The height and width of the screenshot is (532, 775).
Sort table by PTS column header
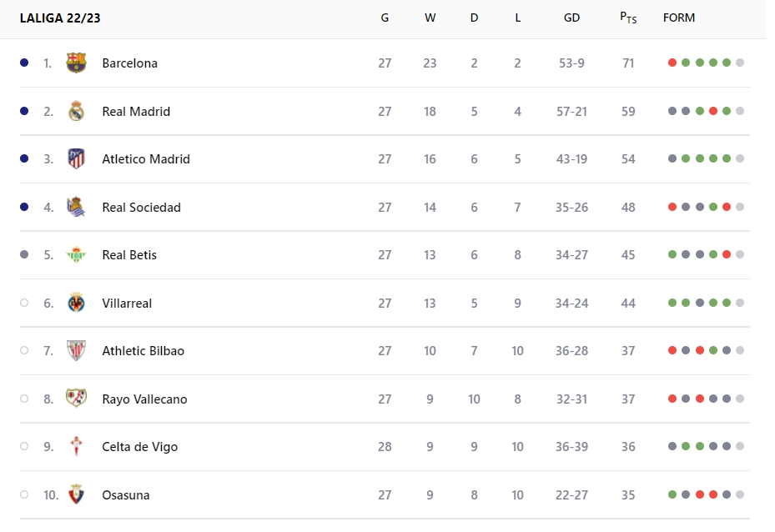(628, 18)
